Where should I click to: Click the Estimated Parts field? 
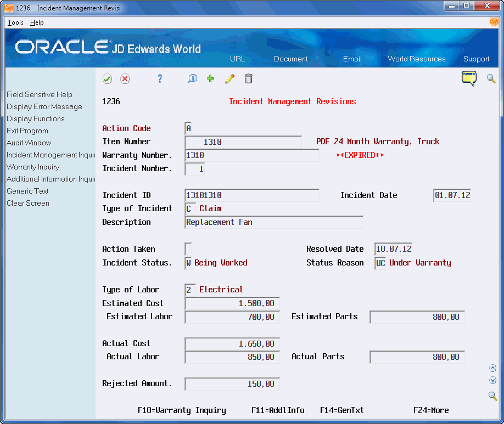point(417,317)
